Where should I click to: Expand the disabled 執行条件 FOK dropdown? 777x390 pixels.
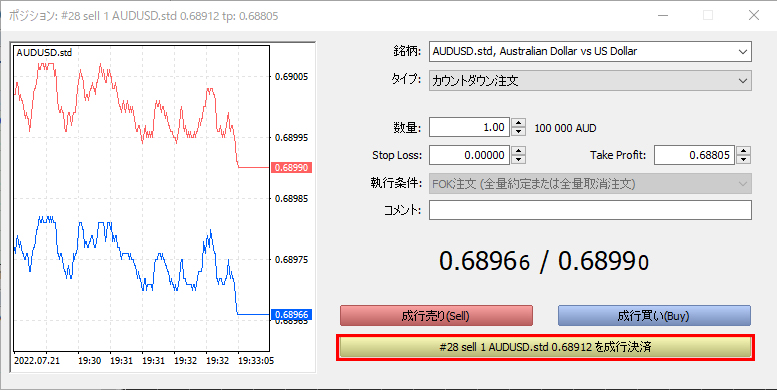pos(590,184)
